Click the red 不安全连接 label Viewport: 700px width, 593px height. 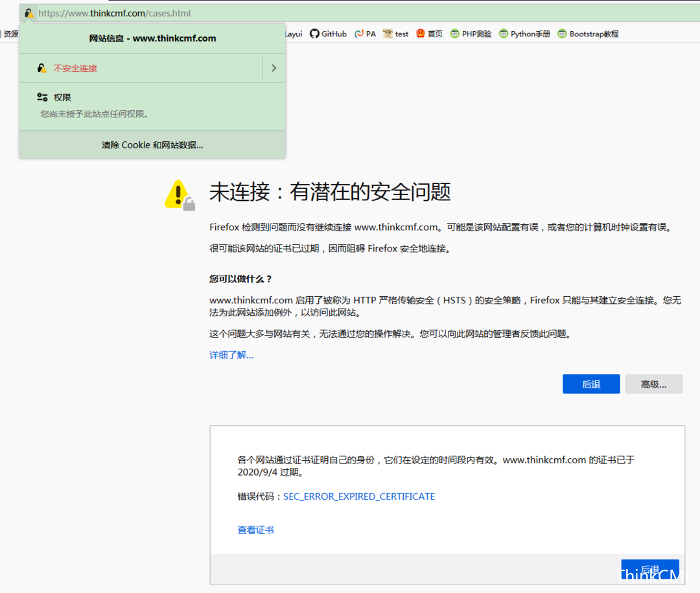point(75,68)
